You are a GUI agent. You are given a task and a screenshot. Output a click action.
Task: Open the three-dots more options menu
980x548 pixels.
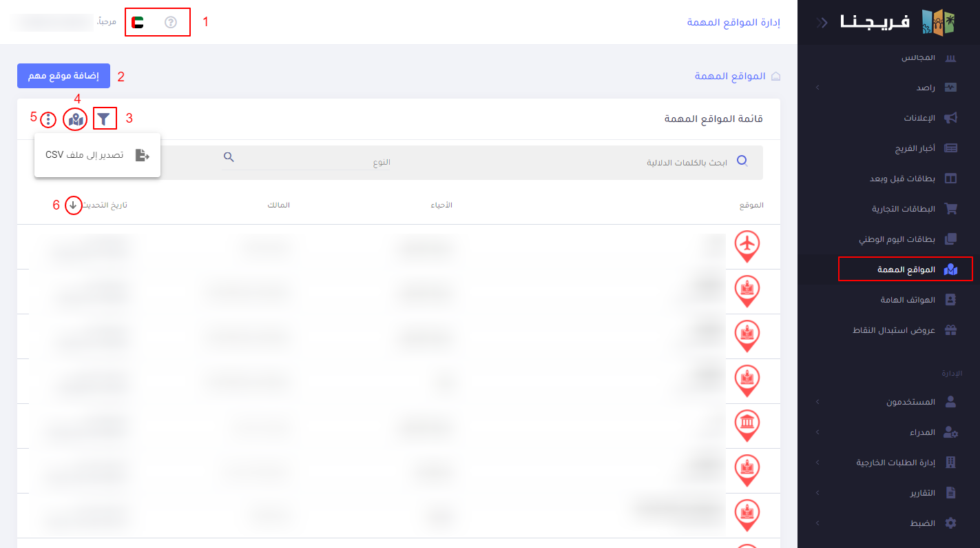click(48, 120)
